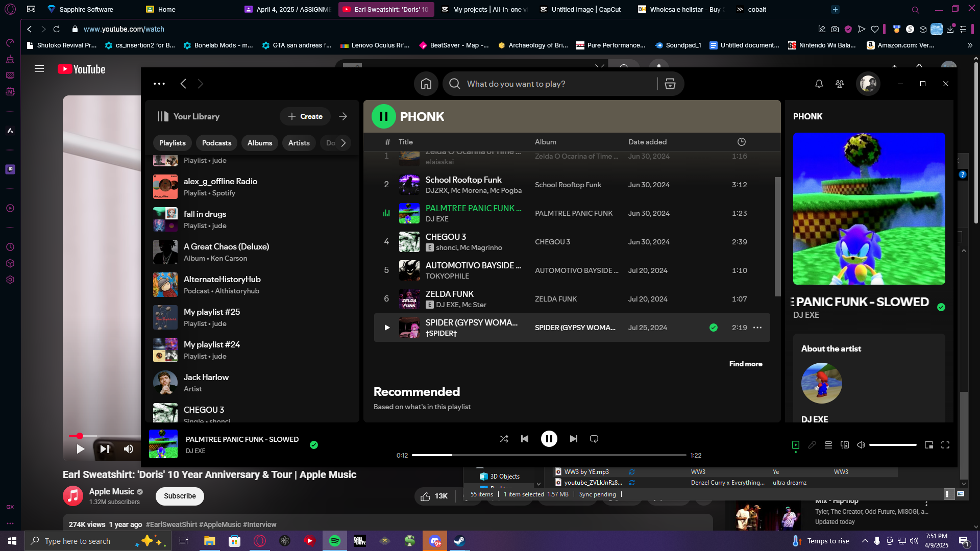The height and width of the screenshot is (551, 980).
Task: Click the Create button in Your Library
Action: (x=305, y=116)
